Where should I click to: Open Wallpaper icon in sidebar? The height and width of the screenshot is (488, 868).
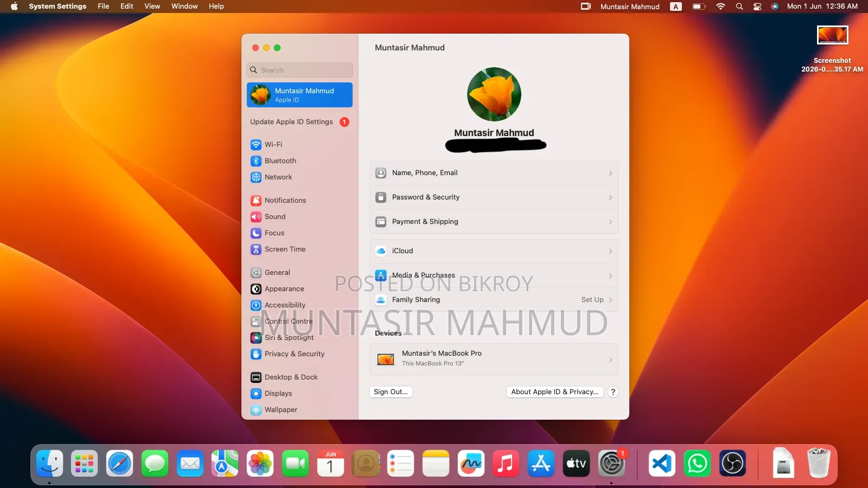coord(256,410)
